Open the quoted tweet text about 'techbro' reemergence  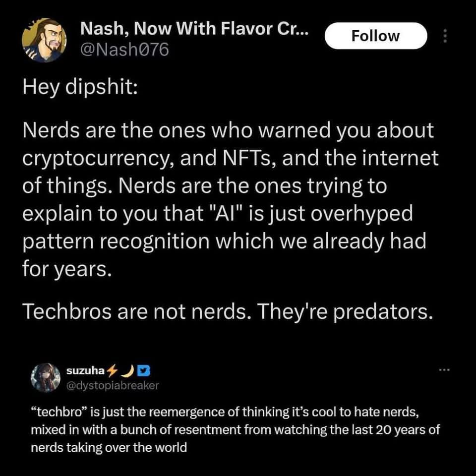click(x=235, y=429)
